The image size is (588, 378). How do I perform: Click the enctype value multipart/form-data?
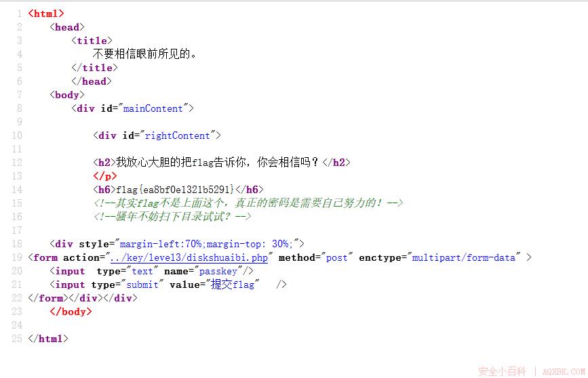click(464, 257)
